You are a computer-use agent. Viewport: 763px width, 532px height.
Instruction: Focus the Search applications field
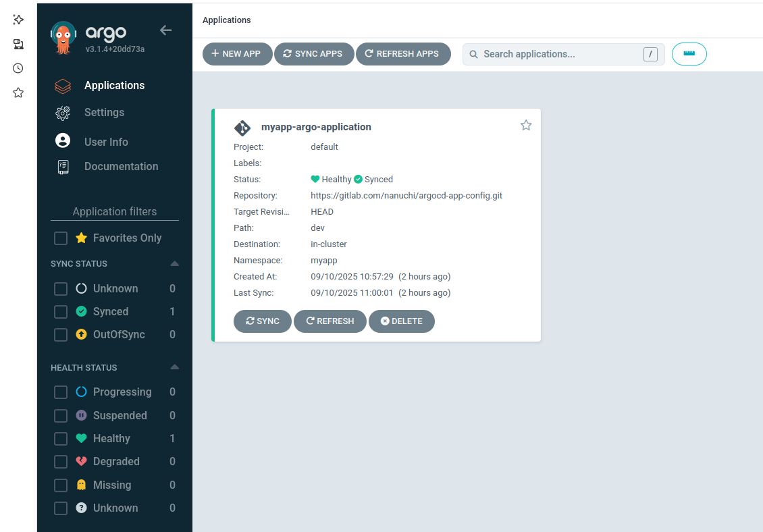tap(557, 54)
